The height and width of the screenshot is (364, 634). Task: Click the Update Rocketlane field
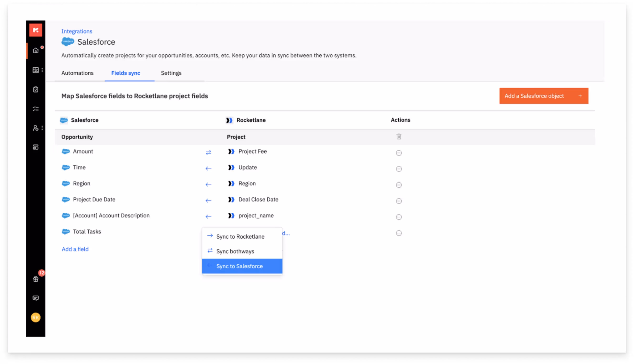coord(247,167)
